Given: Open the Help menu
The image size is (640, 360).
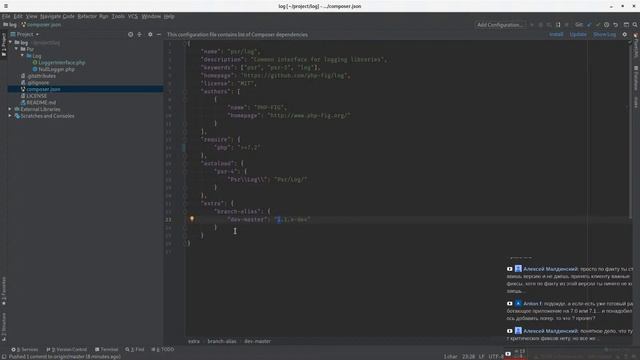Looking at the screenshot, I should pyautogui.click(x=169, y=16).
